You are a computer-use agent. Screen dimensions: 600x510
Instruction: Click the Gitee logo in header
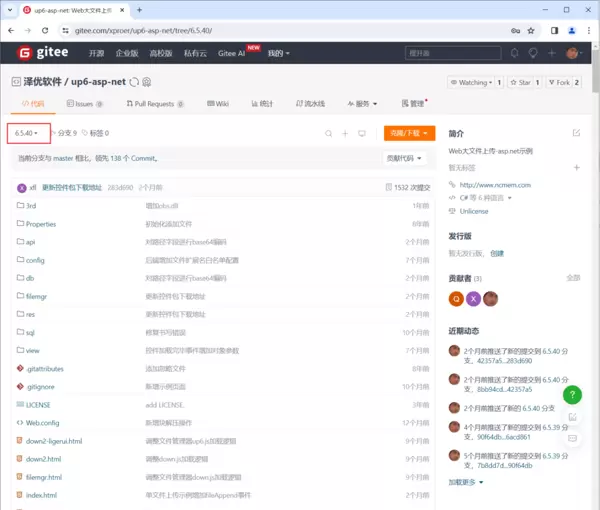pos(44,53)
